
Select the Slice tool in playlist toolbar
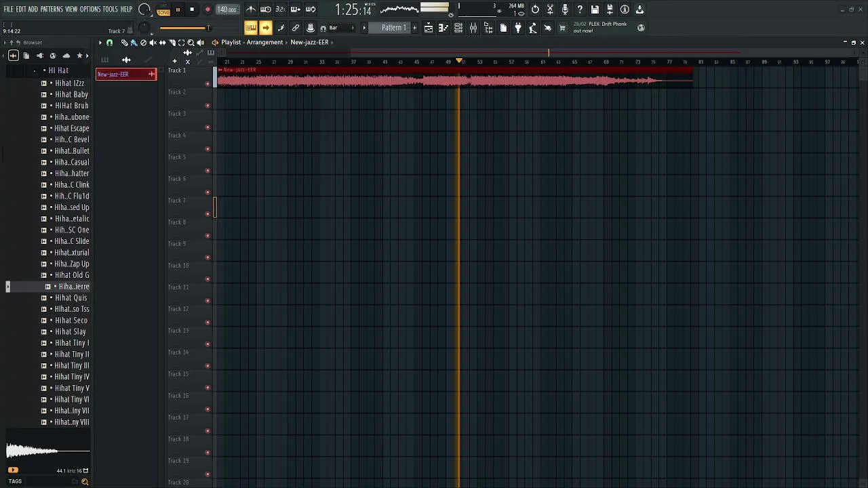(172, 42)
